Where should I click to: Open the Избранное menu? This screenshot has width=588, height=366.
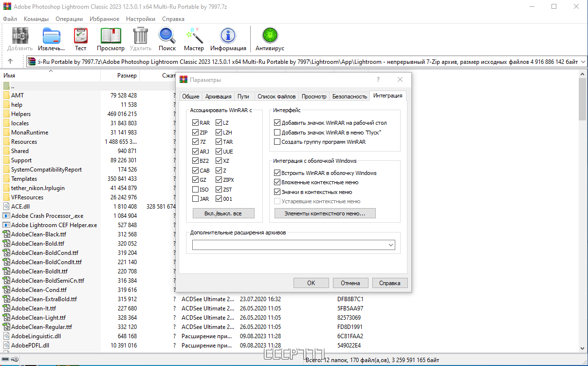105,19
